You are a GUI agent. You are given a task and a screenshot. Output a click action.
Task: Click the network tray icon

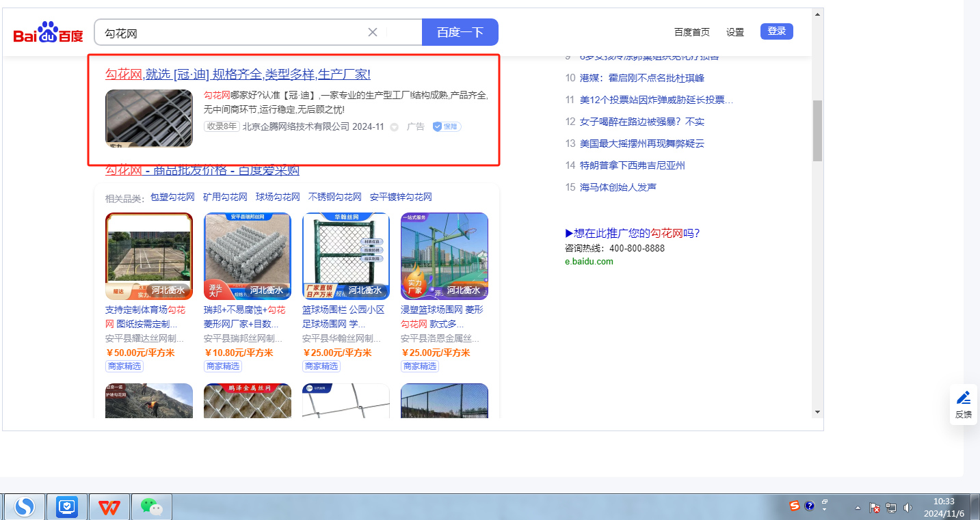pos(891,508)
